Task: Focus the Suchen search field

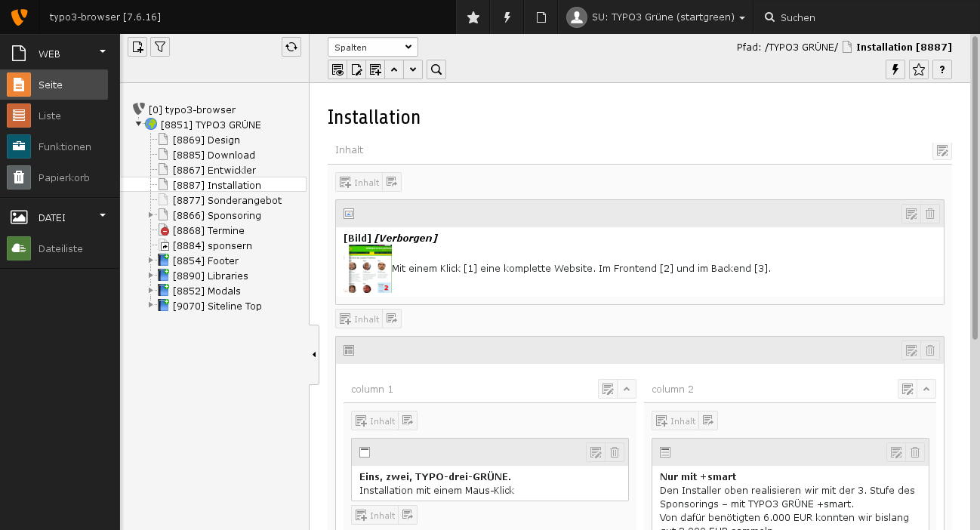Action: tap(868, 17)
